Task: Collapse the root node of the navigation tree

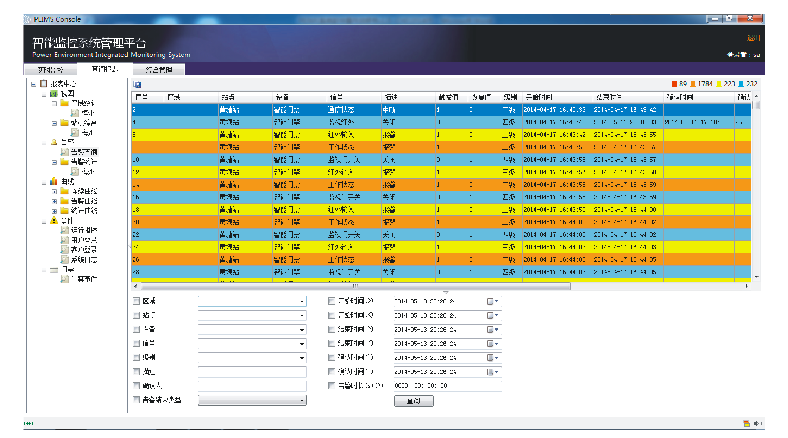Action: (33, 84)
